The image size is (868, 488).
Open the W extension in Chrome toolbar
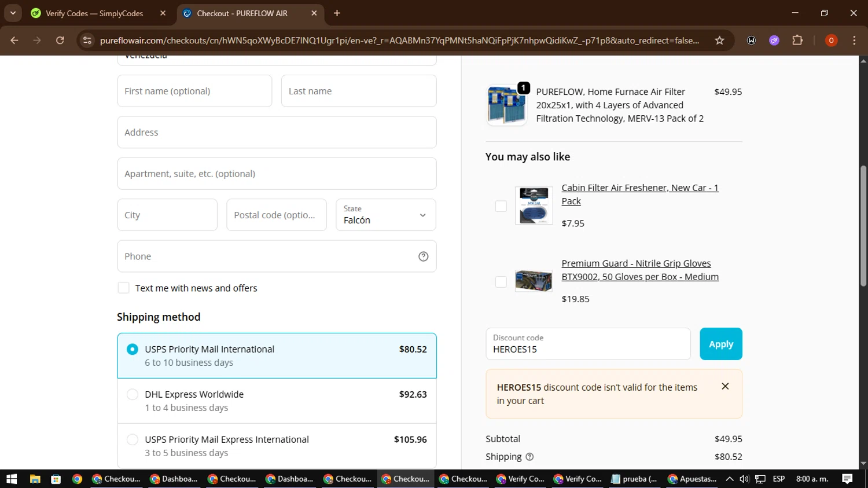point(751,40)
